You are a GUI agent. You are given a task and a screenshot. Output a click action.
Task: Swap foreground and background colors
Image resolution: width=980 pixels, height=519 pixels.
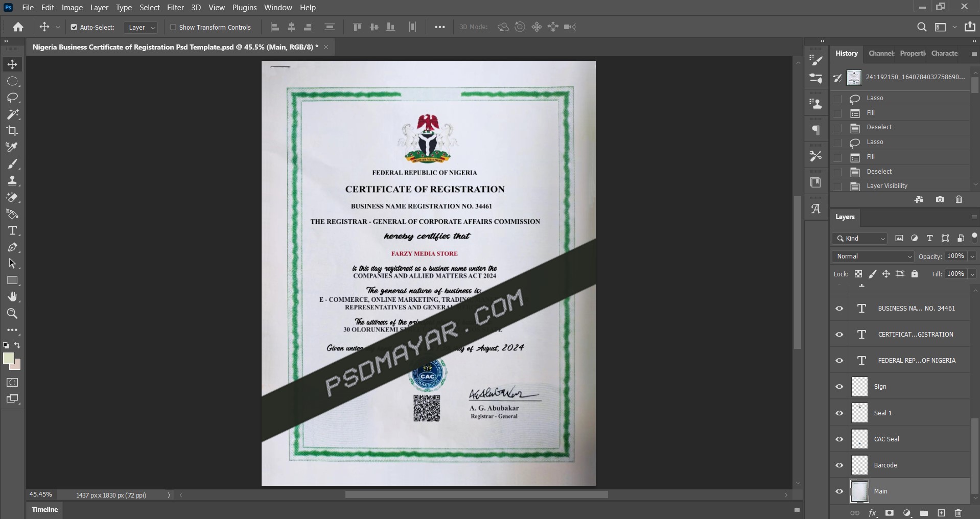pyautogui.click(x=17, y=345)
